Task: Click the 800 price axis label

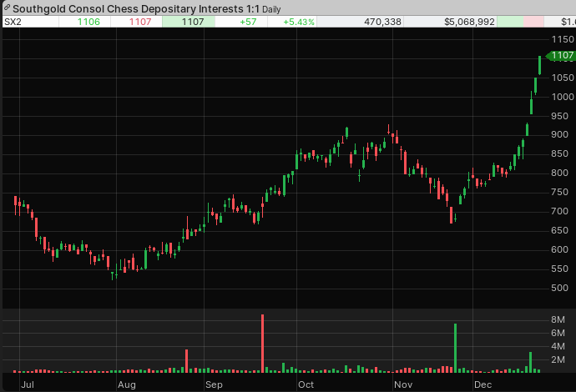Action: coord(559,173)
